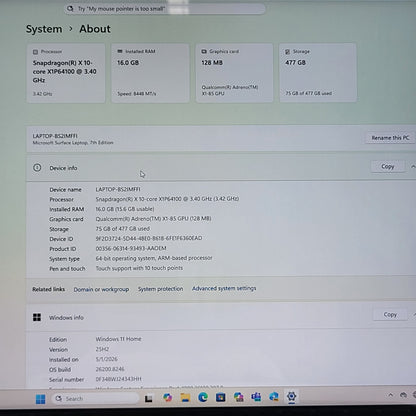Rename this PC
The height and width of the screenshot is (416, 416).
(390, 138)
